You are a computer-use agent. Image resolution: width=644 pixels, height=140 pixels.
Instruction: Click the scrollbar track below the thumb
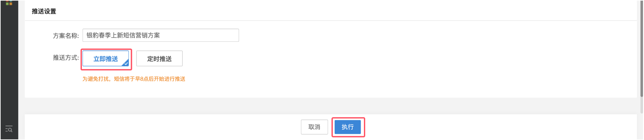point(641,118)
